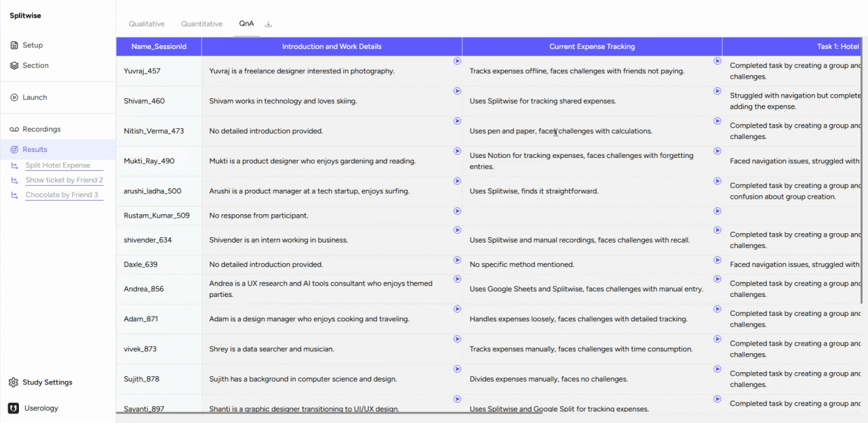Click the download export icon beside QnA tab
Image resolution: width=868 pixels, height=423 pixels.
[268, 23]
